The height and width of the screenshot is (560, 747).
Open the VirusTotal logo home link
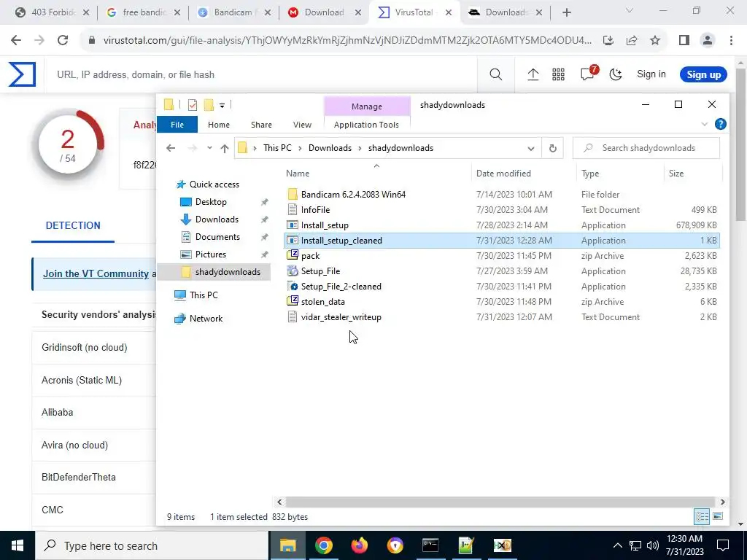click(x=22, y=74)
